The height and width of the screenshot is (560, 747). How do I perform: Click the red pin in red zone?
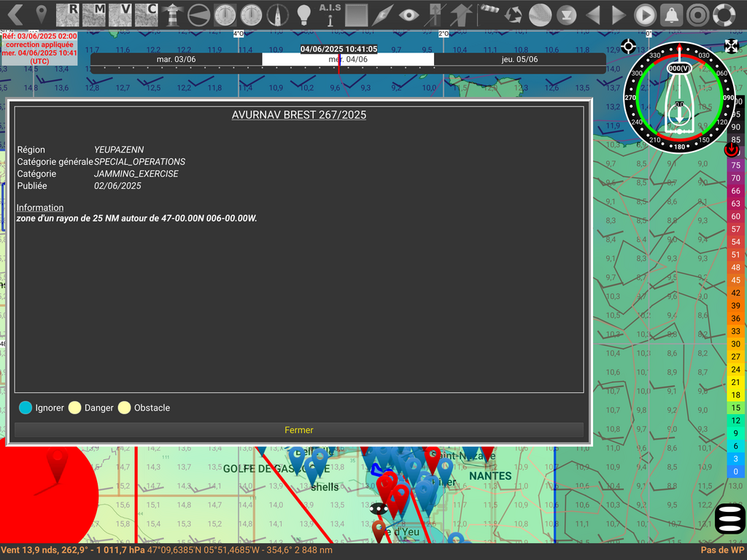57,466
